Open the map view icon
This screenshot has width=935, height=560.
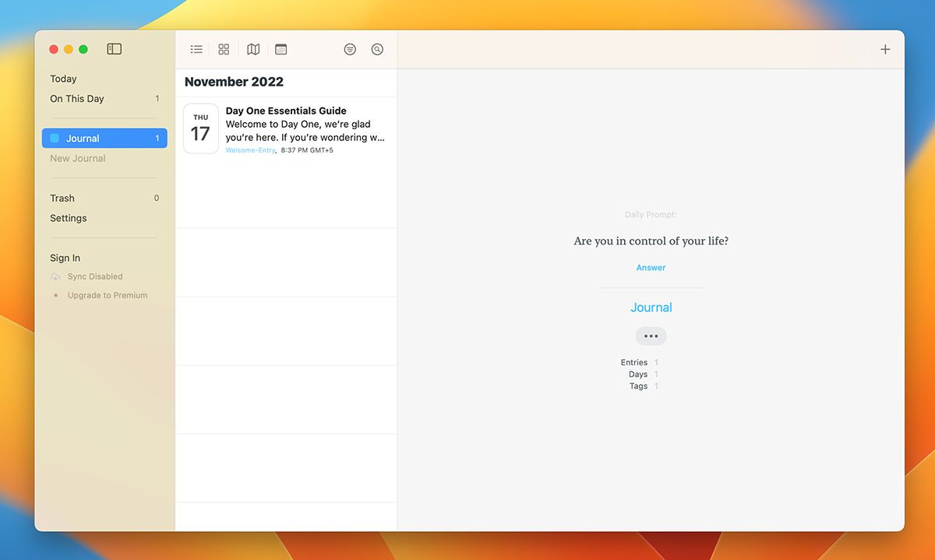click(x=253, y=49)
